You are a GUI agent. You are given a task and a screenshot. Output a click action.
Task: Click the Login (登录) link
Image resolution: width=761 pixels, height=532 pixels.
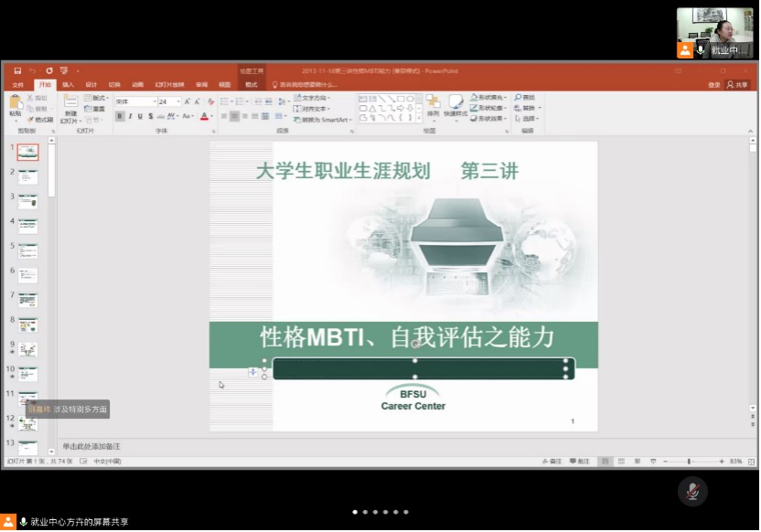tap(713, 85)
